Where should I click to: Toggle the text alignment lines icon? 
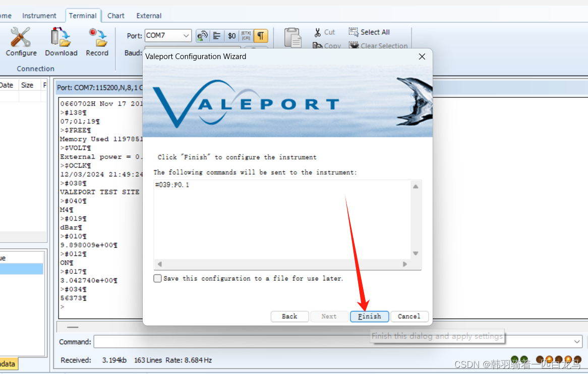click(x=217, y=36)
